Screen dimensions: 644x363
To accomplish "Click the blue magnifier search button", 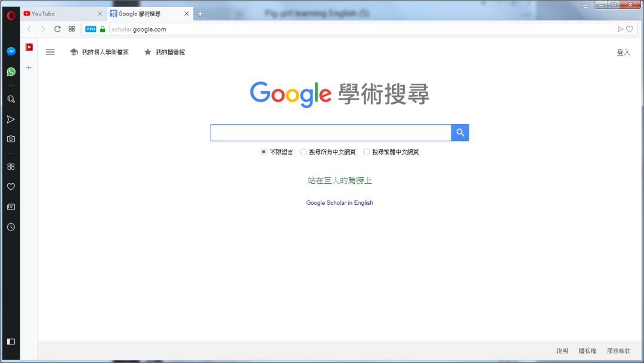I will [x=460, y=133].
